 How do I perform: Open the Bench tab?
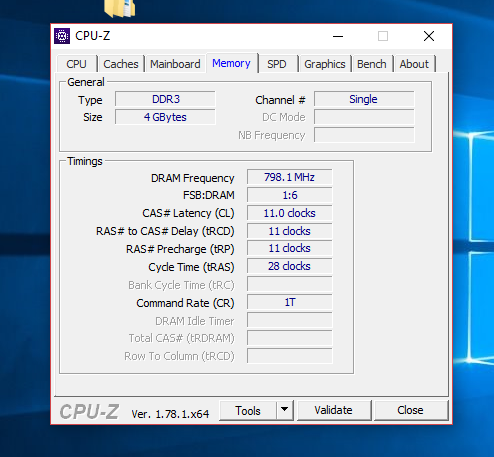coord(372,64)
